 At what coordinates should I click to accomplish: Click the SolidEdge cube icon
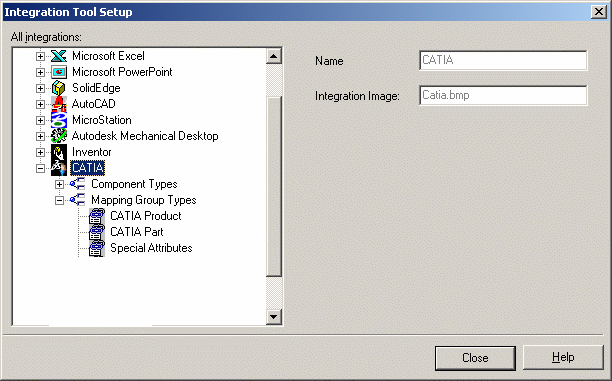coord(59,88)
